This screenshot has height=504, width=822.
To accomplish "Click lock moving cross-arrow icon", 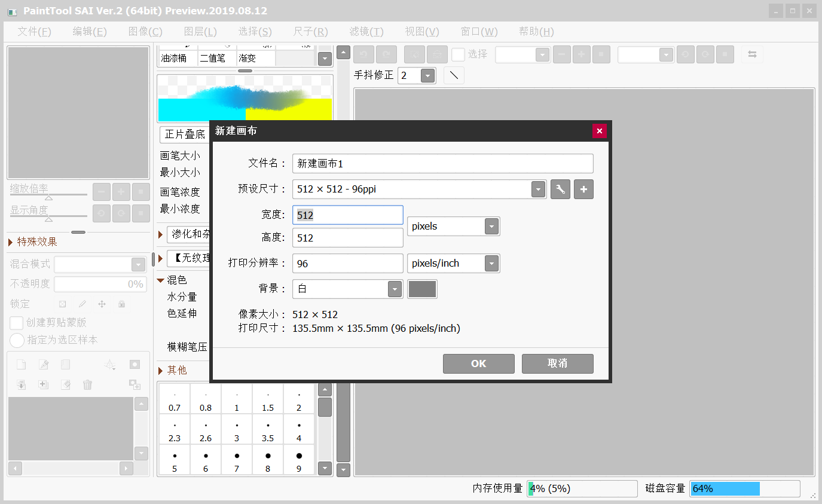I will pyautogui.click(x=102, y=304).
